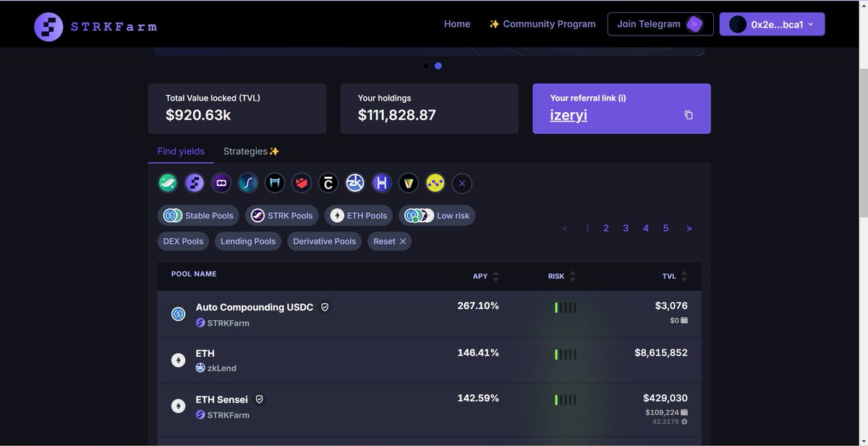Sort pools by the APY column arrows
This screenshot has width=868, height=446.
[x=495, y=277]
